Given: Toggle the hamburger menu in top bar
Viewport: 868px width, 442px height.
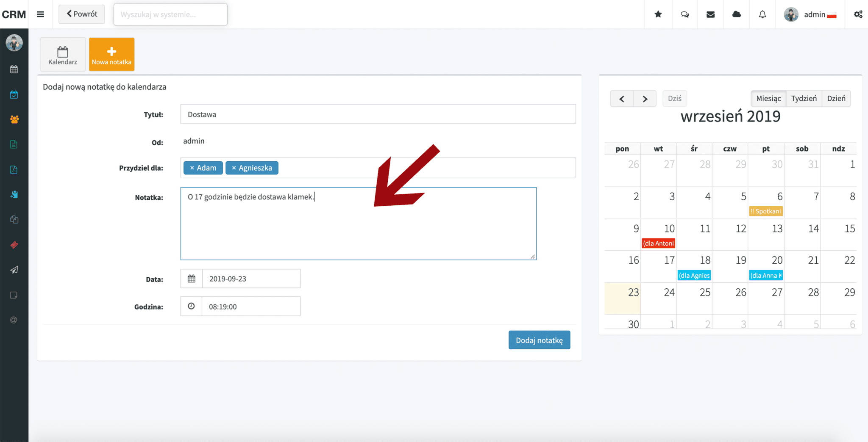Looking at the screenshot, I should coord(40,14).
